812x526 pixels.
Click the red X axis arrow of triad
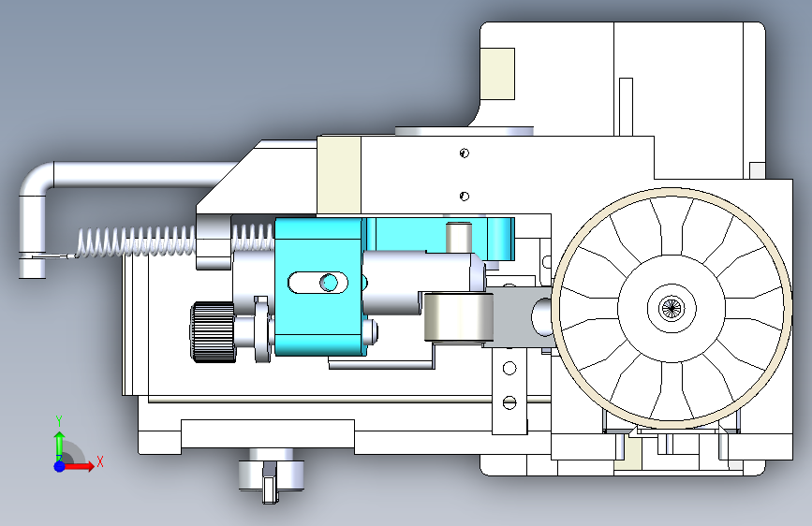(x=81, y=466)
